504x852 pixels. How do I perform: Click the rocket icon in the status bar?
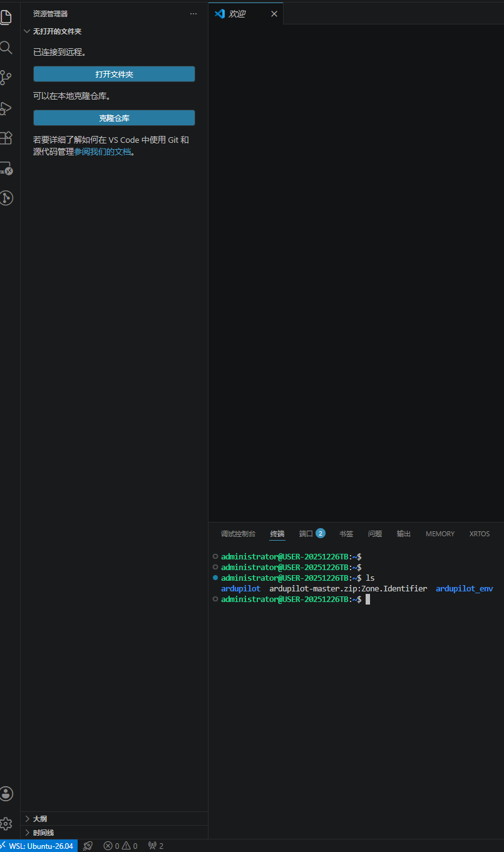(88, 846)
